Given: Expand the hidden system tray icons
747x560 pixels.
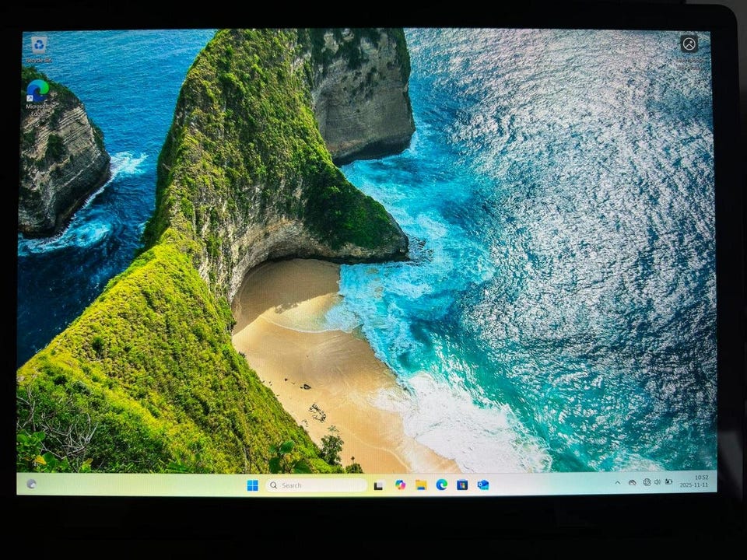Looking at the screenshot, I should point(617,482).
